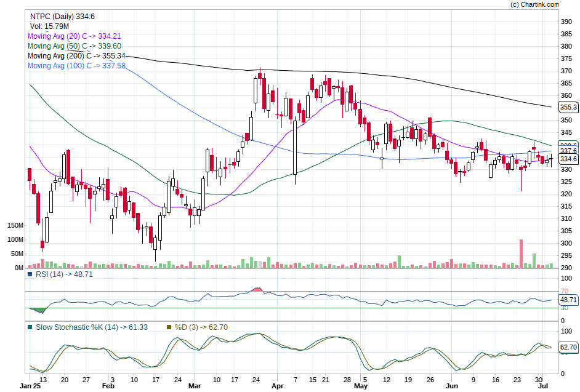Click the 355.3 price tag on the axis
This screenshot has height=392, width=580.
(x=568, y=107)
